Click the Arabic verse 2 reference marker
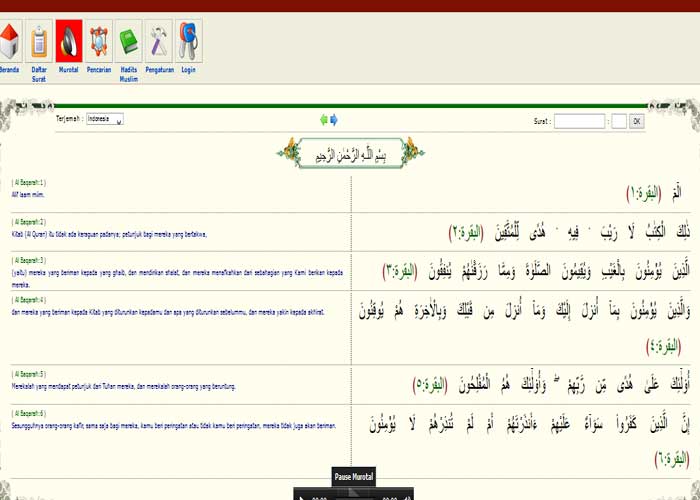The image size is (700, 500). coord(466,233)
